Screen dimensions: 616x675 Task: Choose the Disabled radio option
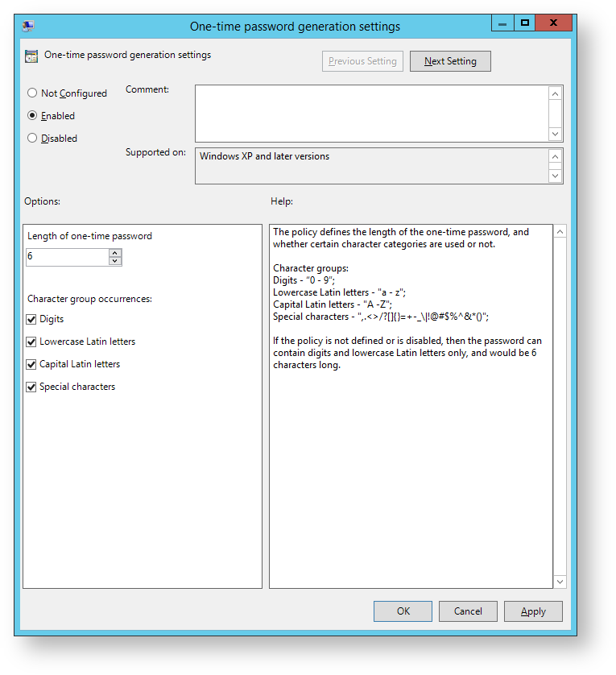(x=32, y=139)
